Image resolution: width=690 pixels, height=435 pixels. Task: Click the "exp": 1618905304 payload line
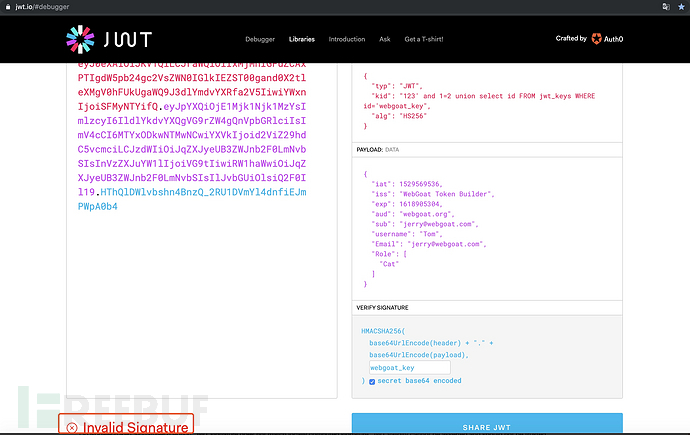pyautogui.click(x=407, y=204)
